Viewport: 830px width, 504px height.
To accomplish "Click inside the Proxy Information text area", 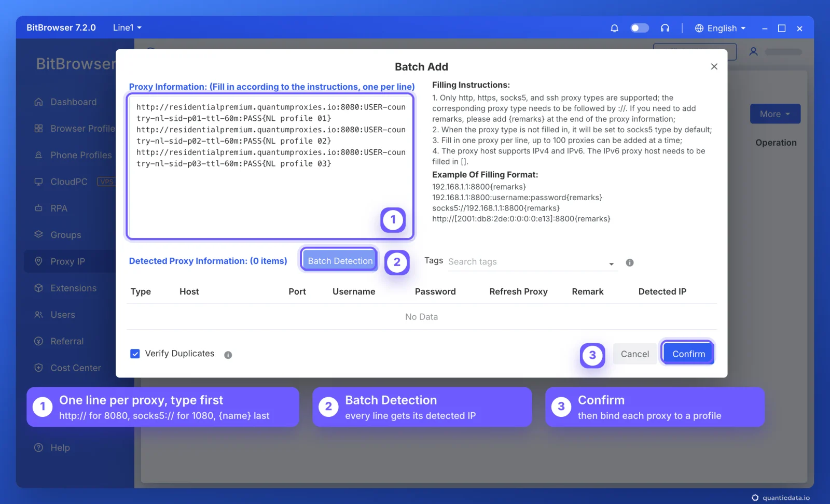I will tap(270, 167).
